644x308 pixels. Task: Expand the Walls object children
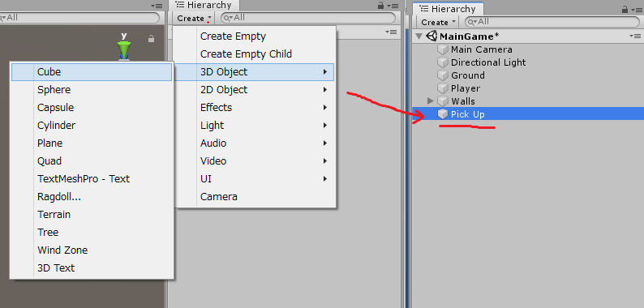(x=431, y=101)
